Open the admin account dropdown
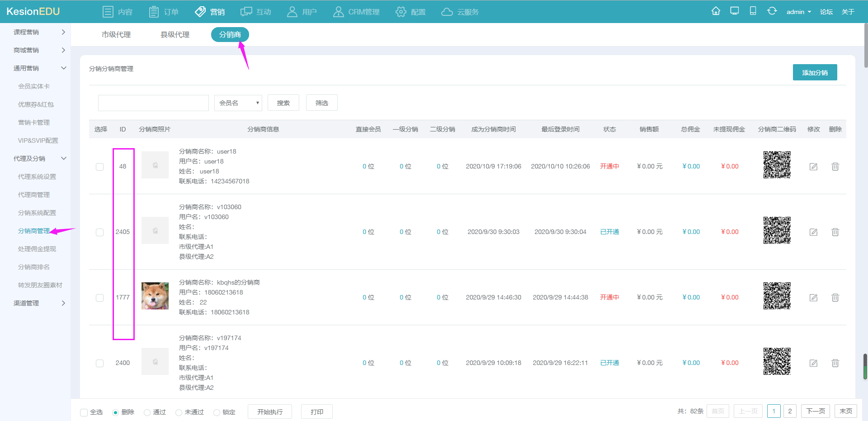This screenshot has width=868, height=421. click(x=798, y=12)
